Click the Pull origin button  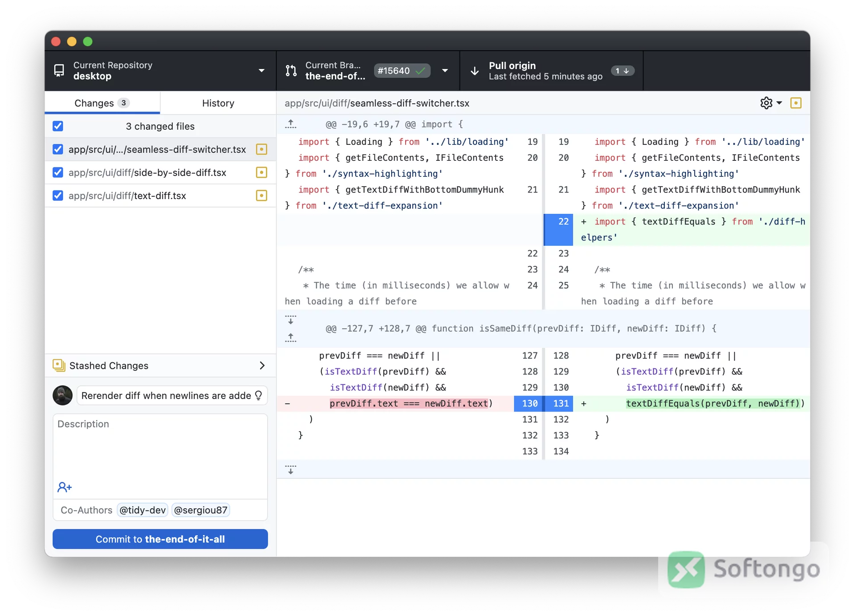pos(551,71)
